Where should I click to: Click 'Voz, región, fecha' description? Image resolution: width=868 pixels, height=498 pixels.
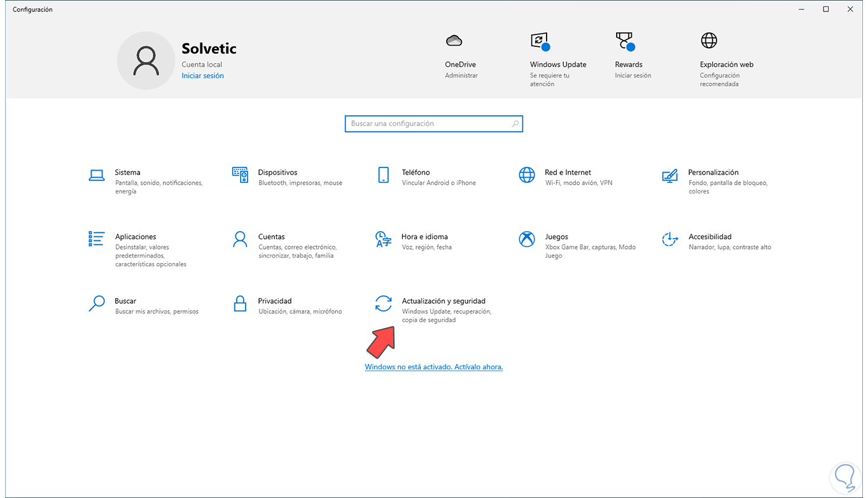click(x=427, y=248)
